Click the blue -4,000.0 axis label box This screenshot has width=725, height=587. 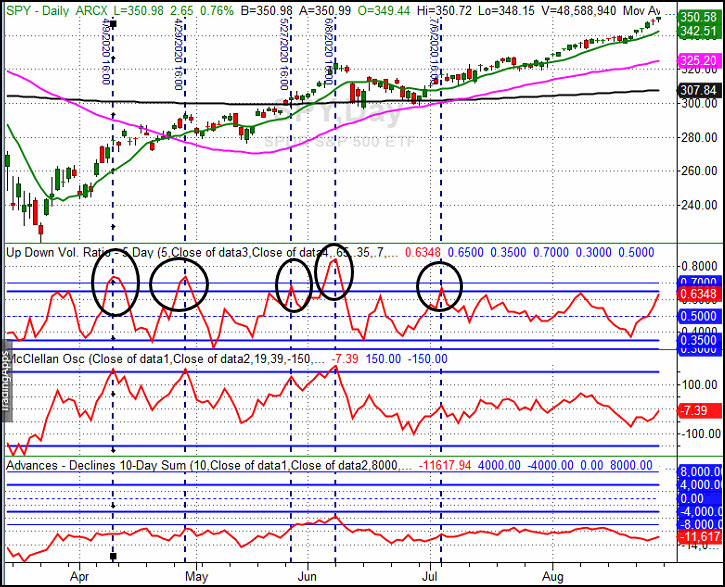tap(699, 512)
